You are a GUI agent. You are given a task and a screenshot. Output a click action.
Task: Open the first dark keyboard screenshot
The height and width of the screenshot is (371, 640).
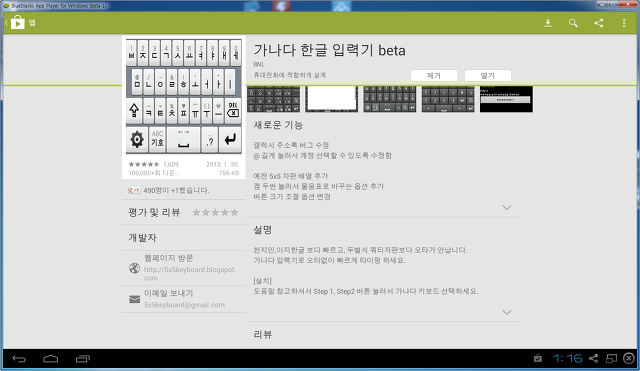273,99
